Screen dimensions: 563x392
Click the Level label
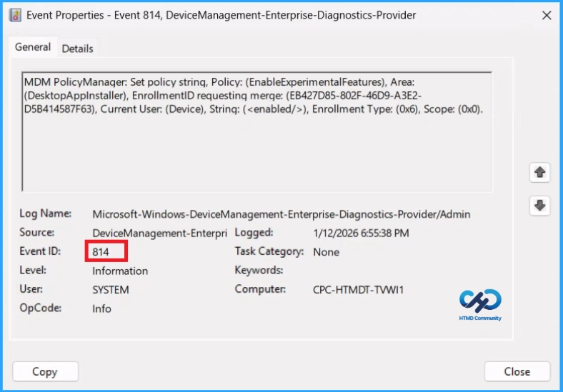click(x=33, y=270)
